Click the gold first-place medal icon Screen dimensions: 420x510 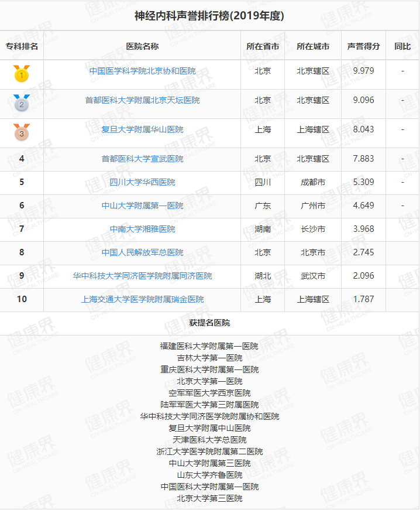point(22,74)
